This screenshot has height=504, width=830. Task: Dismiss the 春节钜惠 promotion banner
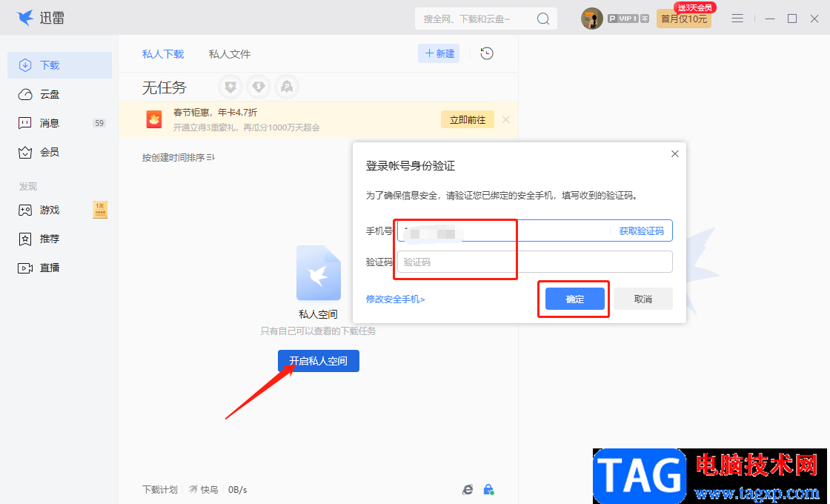[x=506, y=119]
